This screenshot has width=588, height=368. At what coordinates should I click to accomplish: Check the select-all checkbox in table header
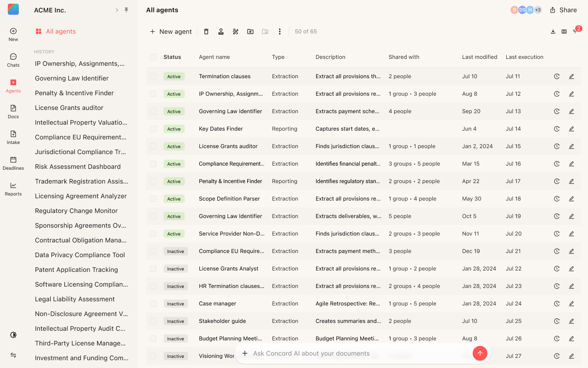(x=153, y=57)
